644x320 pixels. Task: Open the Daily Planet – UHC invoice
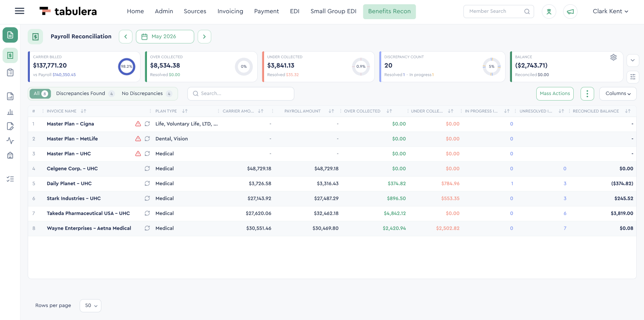point(69,184)
